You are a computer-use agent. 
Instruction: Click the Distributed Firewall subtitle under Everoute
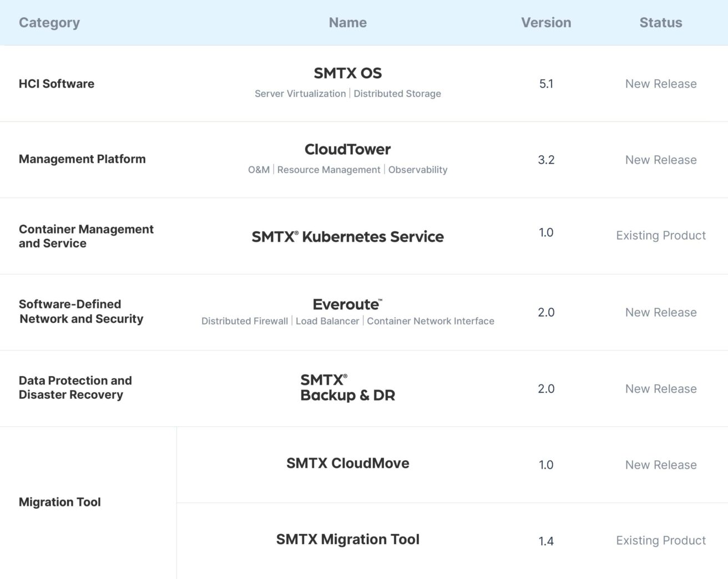coord(245,321)
